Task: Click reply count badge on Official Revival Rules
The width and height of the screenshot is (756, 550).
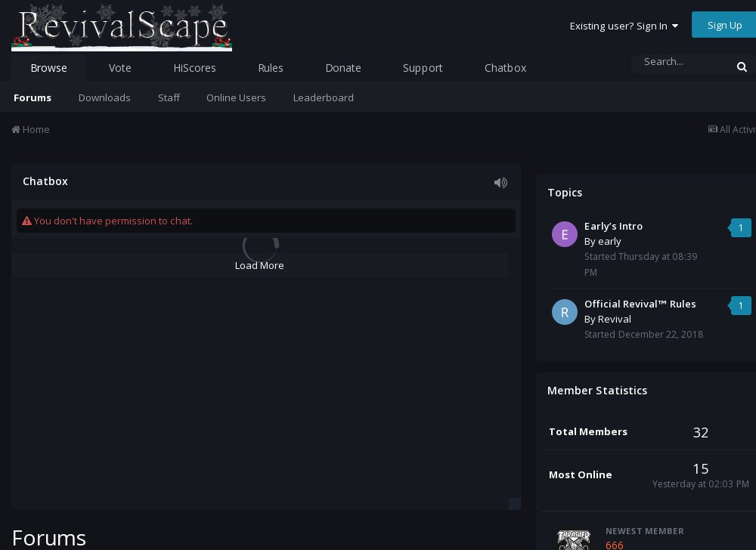Action: click(x=741, y=305)
